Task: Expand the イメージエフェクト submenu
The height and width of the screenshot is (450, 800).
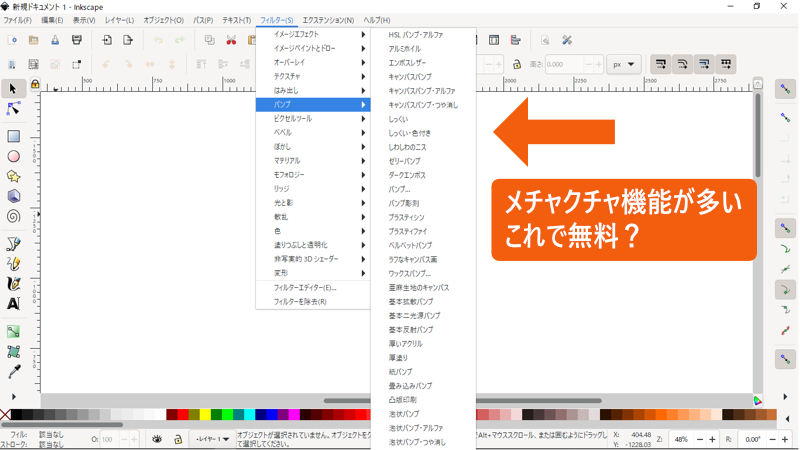Action: 313,34
